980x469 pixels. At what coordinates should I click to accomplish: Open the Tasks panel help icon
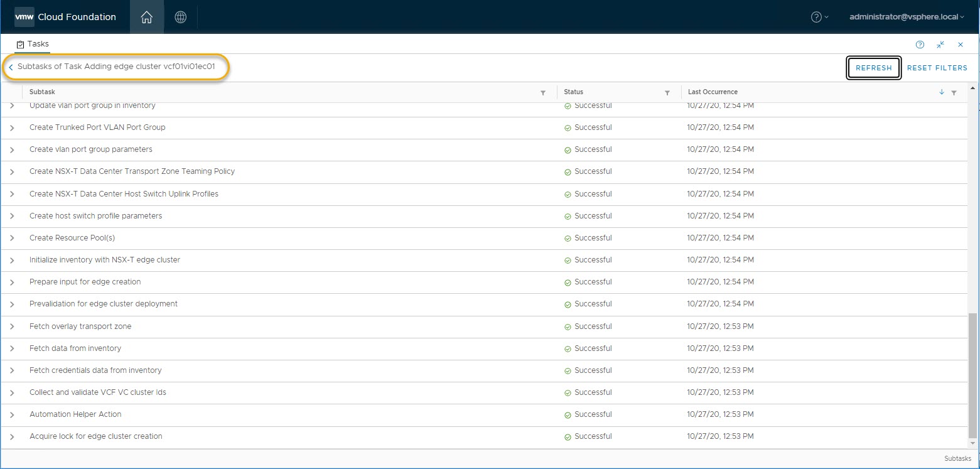[920, 45]
